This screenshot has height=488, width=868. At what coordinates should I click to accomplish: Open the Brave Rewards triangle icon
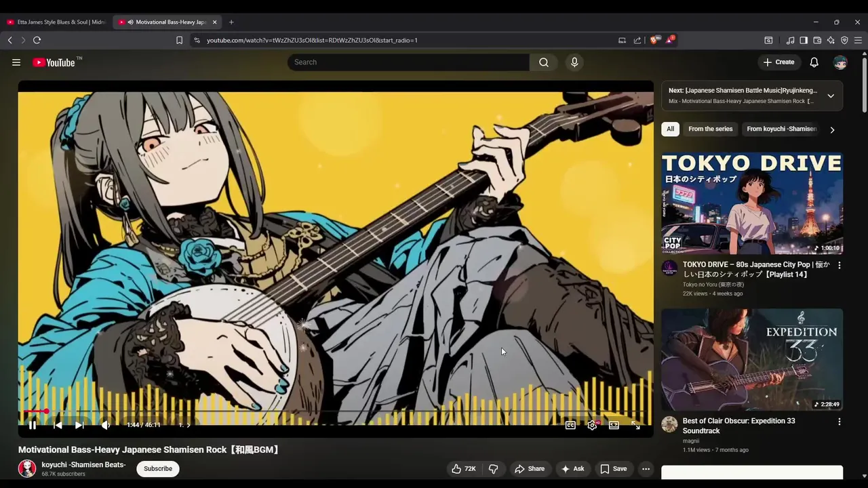[669, 40]
